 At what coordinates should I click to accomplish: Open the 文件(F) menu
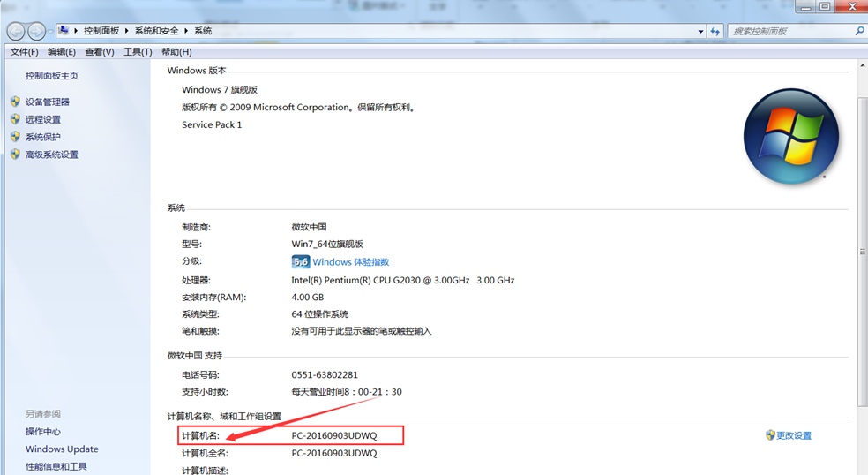pos(24,51)
